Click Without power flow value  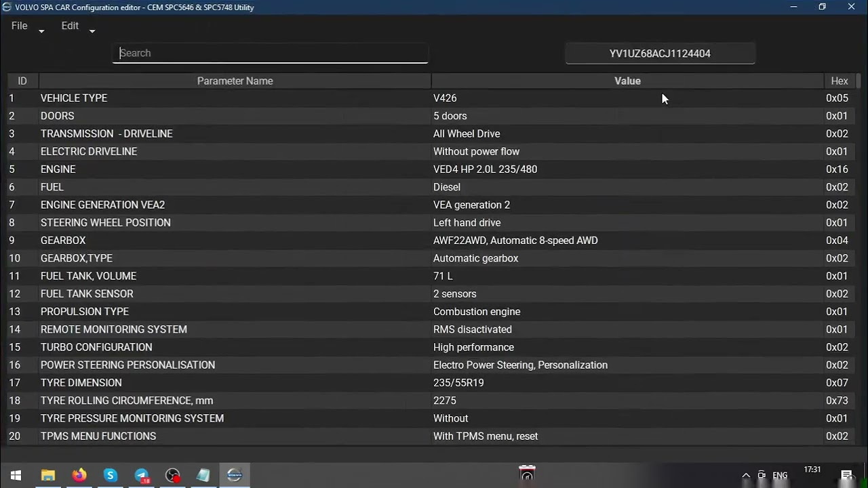coord(477,151)
